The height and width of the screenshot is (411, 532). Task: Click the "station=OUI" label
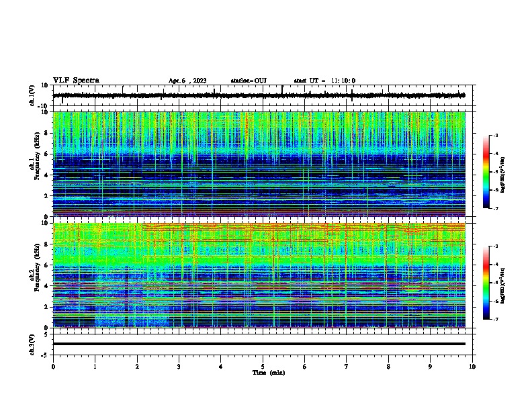click(249, 81)
